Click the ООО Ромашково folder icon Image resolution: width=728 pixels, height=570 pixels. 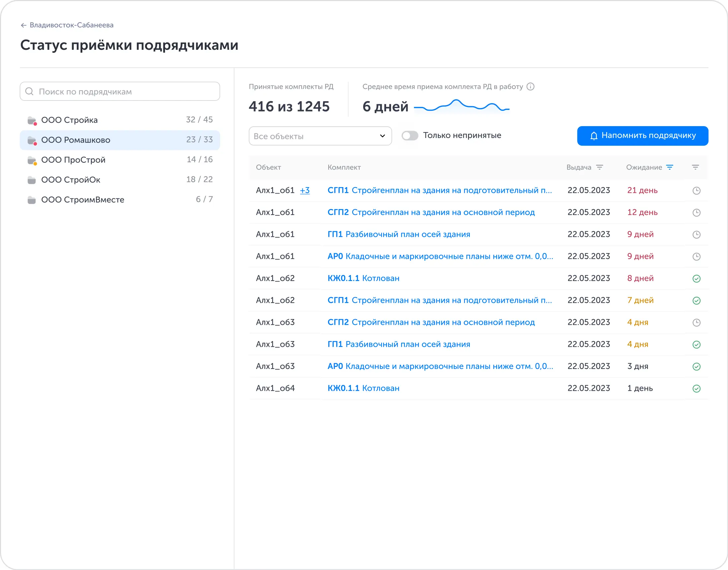click(x=32, y=140)
